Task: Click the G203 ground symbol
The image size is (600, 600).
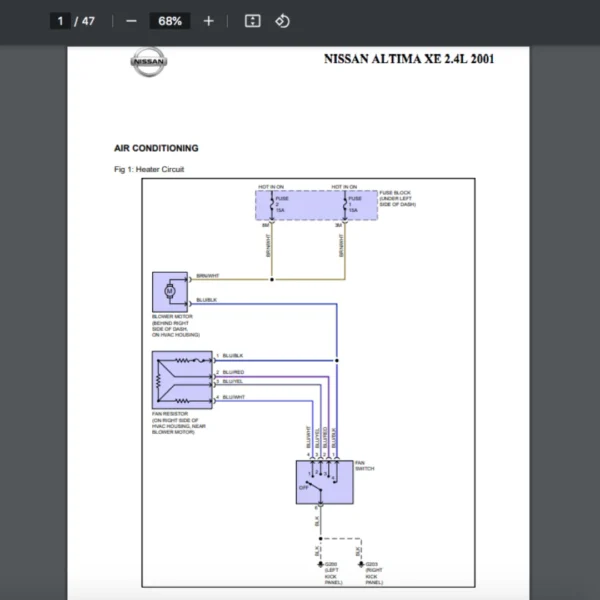Action: [359, 564]
